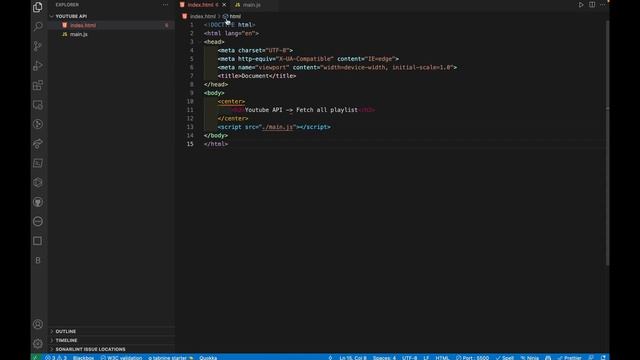The image size is (640, 360).
Task: Collapse the YOUTUBE API folder
Action: (x=71, y=16)
